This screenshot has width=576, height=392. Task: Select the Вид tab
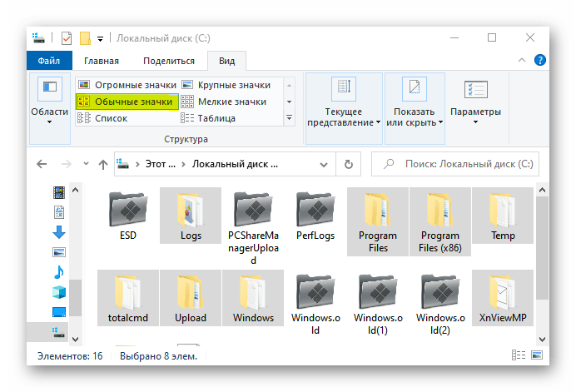click(x=226, y=61)
